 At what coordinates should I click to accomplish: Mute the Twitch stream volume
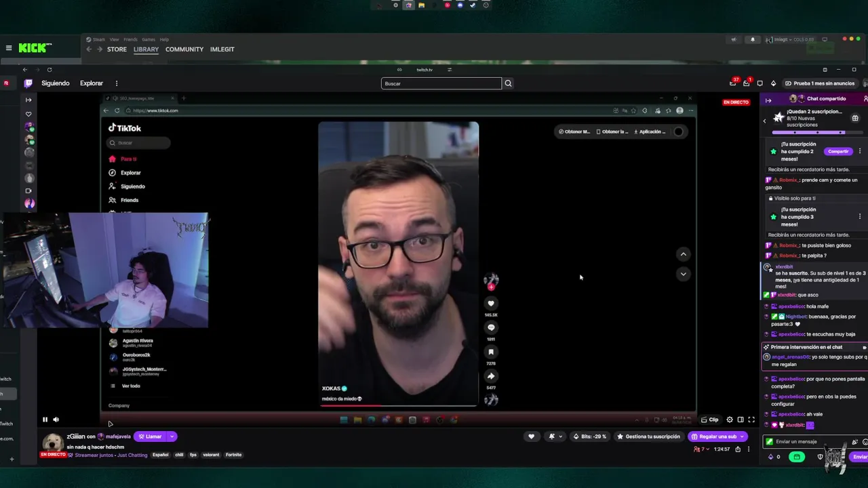(56, 420)
